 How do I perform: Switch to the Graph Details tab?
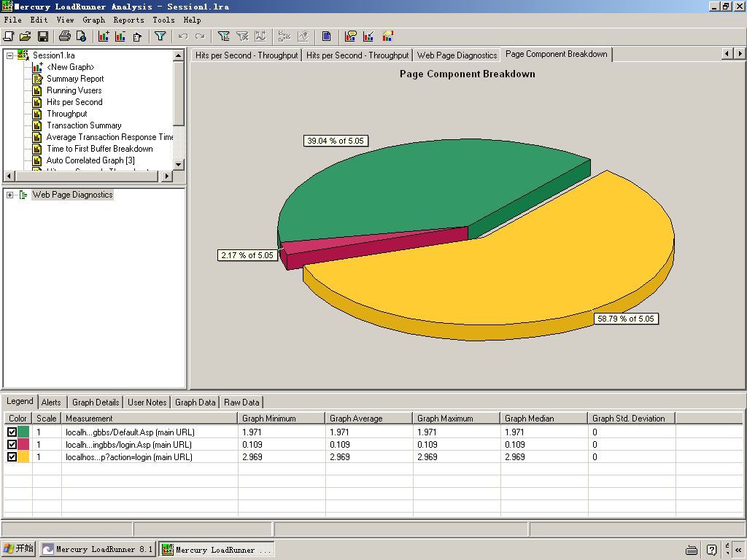point(96,402)
